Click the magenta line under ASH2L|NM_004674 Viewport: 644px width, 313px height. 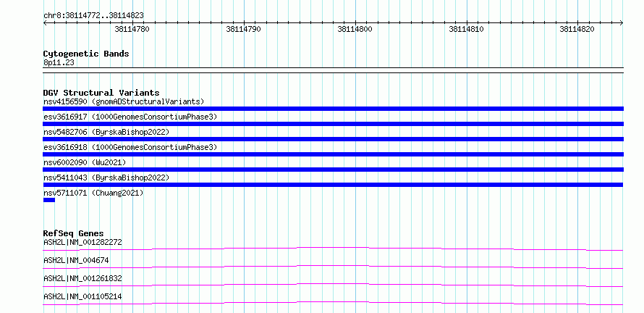click(x=333, y=267)
